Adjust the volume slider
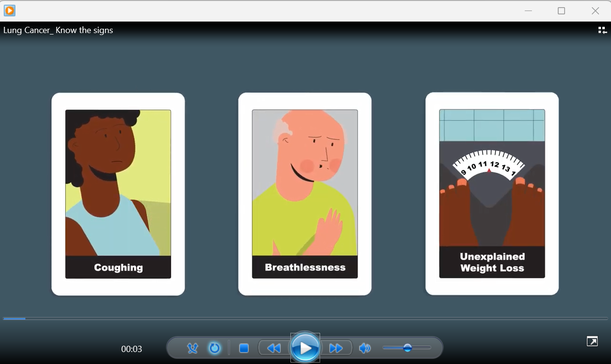611x364 pixels. (407, 348)
